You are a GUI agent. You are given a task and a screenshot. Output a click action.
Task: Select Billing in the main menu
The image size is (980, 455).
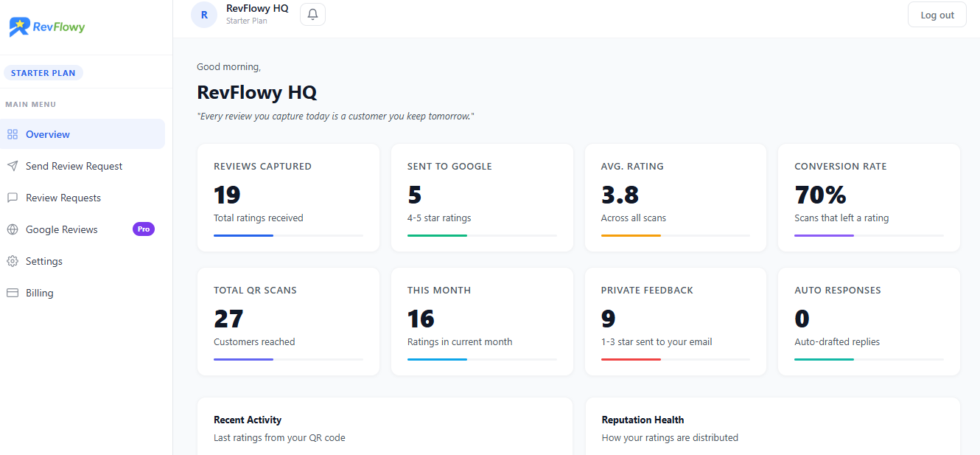[x=40, y=293]
